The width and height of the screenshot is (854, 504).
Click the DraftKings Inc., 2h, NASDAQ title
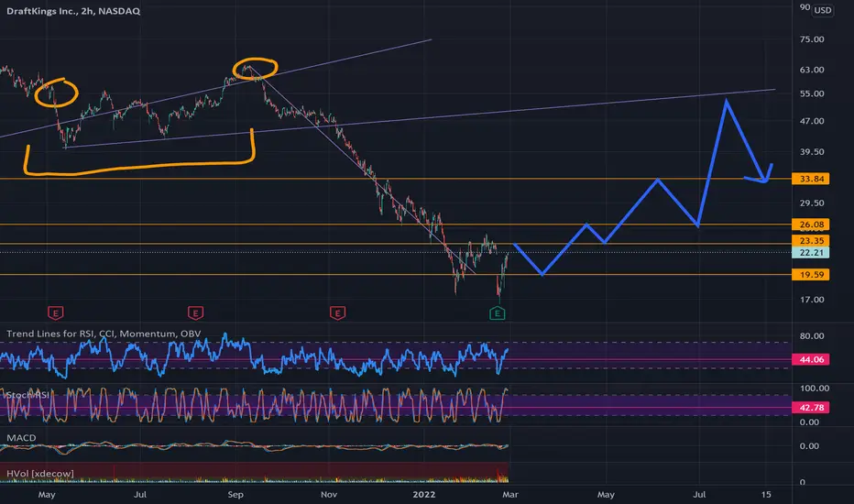(x=73, y=11)
